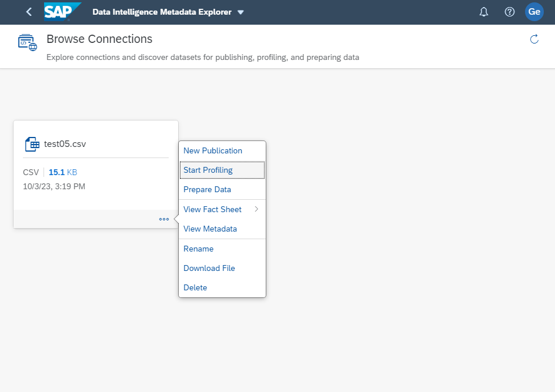The image size is (555, 392).
Task: Choose Start Profiling menu entry
Action: click(208, 170)
